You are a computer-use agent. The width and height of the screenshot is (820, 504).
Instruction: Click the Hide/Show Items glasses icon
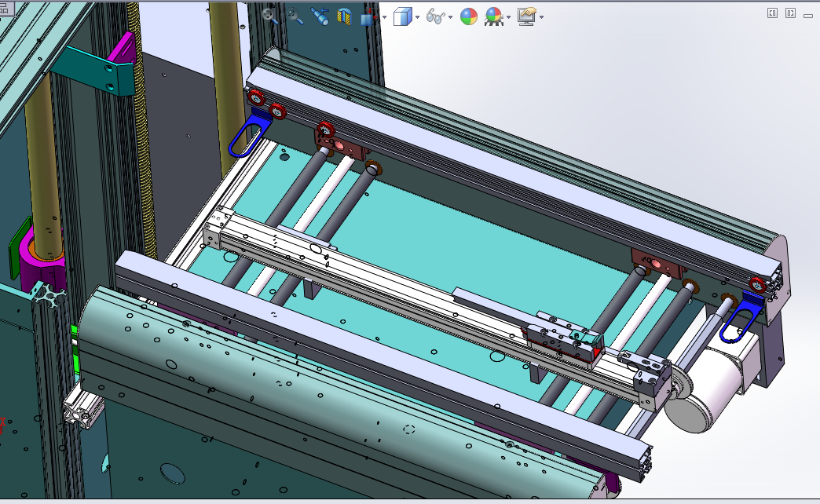coord(435,16)
